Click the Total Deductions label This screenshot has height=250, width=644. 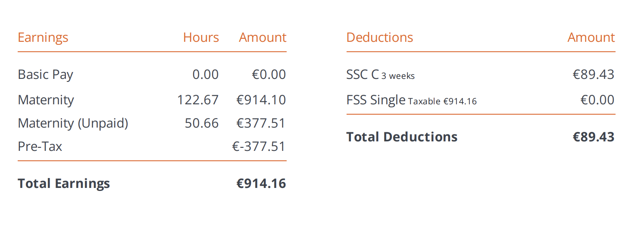pos(402,137)
